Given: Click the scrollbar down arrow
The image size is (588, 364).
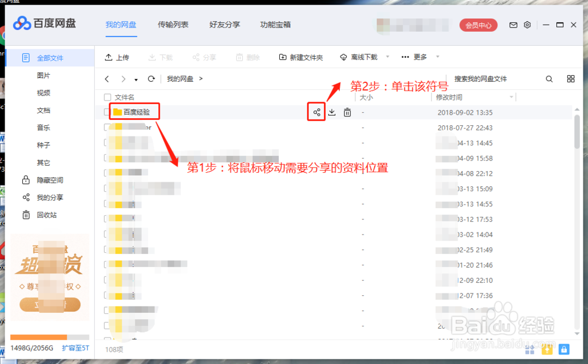Looking at the screenshot, I should [x=577, y=333].
